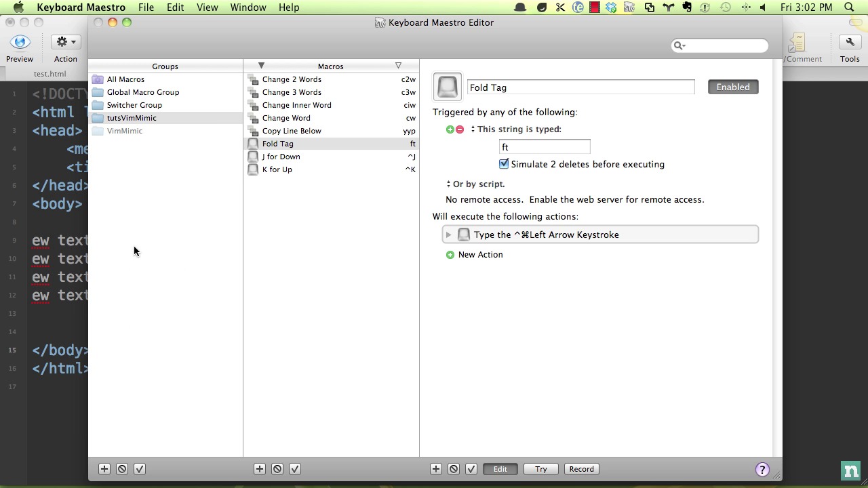The image size is (868, 488).
Task: Click the Preview eye icon in background window
Action: pos(20,42)
